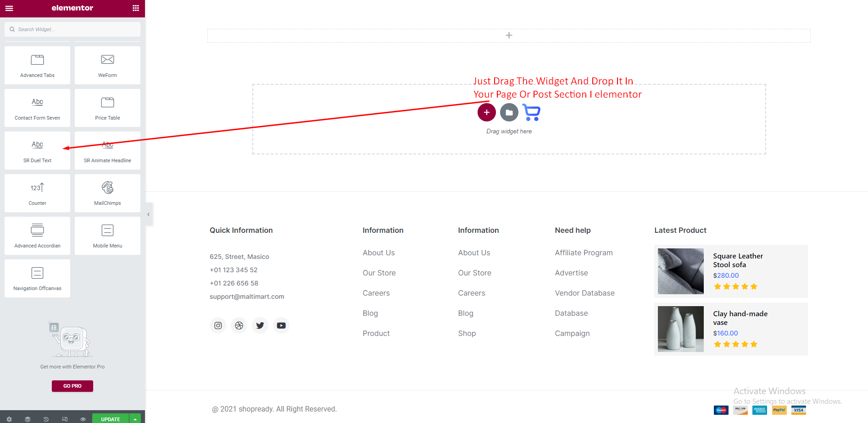Open the Navigator layers icon
868x423 pixels.
pyautogui.click(x=28, y=419)
